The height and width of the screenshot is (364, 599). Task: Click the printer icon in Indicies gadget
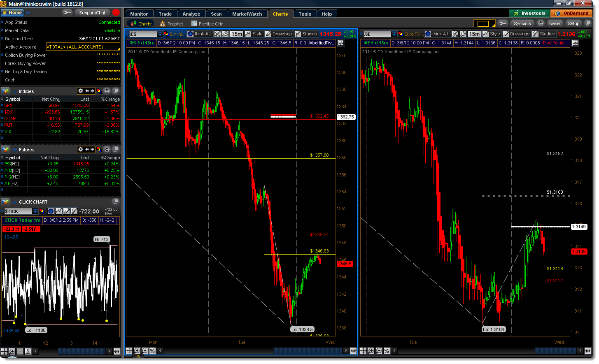click(x=107, y=91)
